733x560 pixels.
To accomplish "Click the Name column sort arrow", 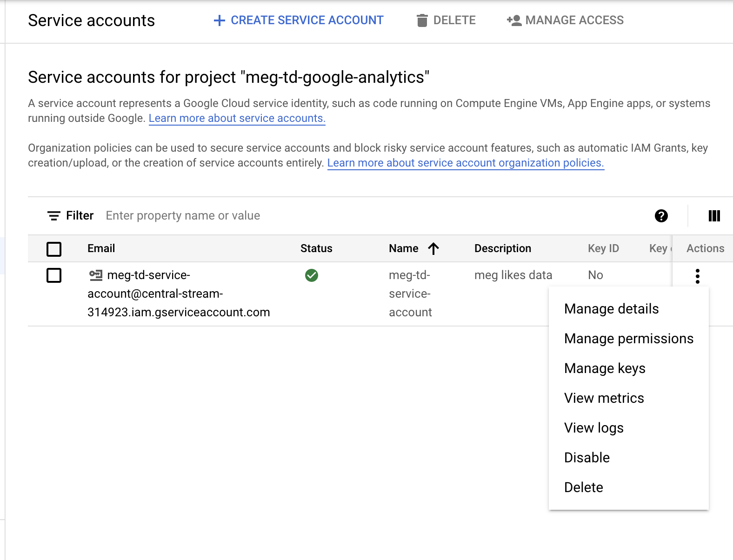I will click(433, 249).
